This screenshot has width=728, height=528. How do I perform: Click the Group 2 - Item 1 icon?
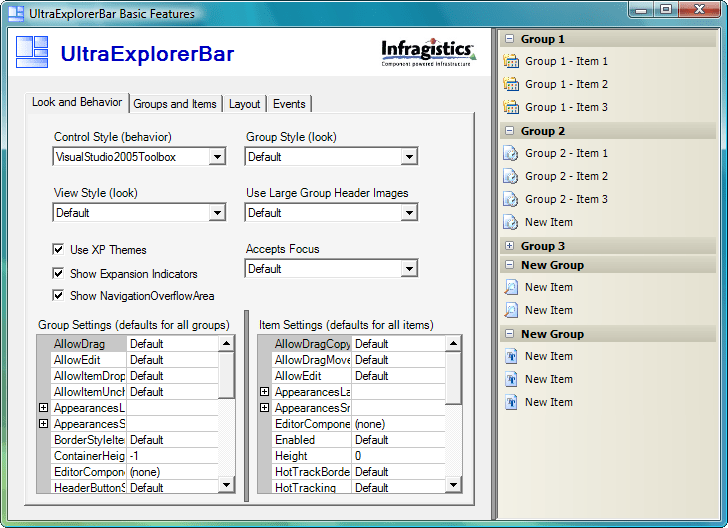click(x=511, y=153)
